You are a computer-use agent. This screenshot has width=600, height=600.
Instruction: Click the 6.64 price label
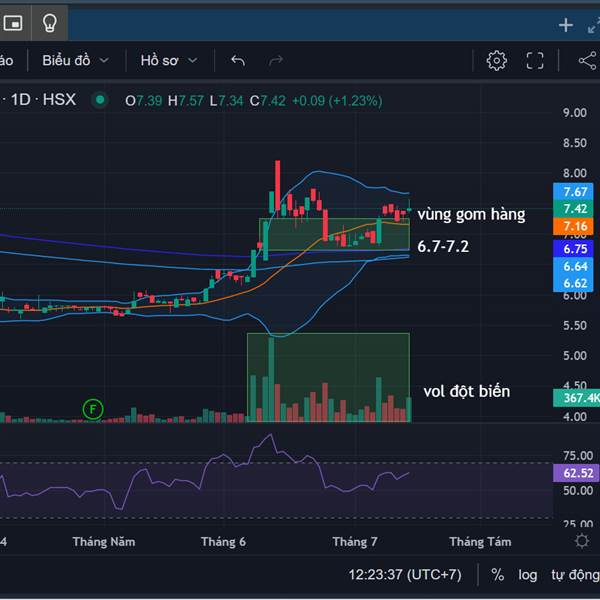pos(573,266)
